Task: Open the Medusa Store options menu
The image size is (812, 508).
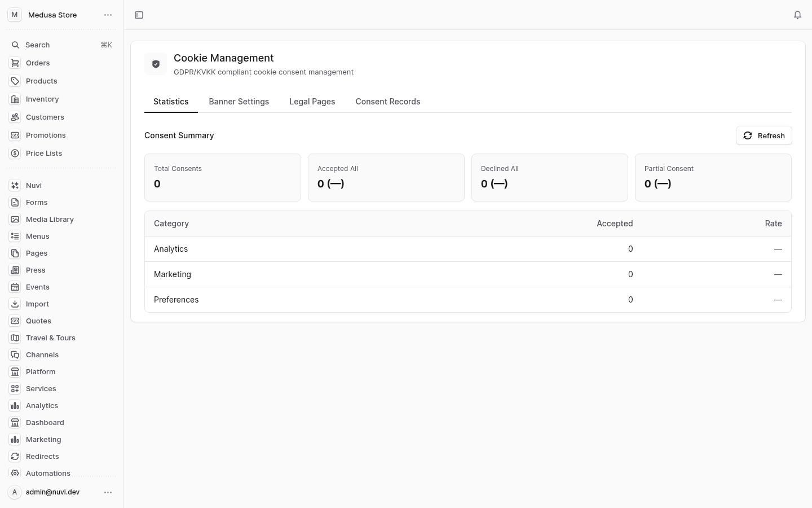Action: pos(108,15)
